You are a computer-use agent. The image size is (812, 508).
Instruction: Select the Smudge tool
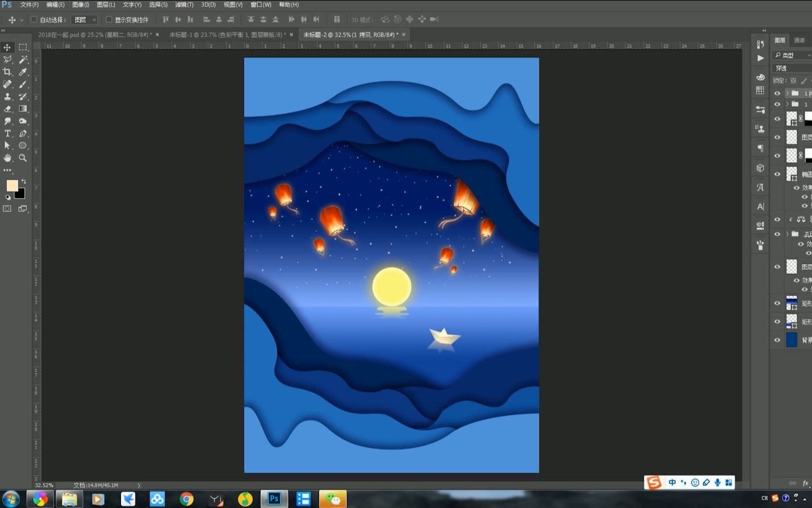7,121
